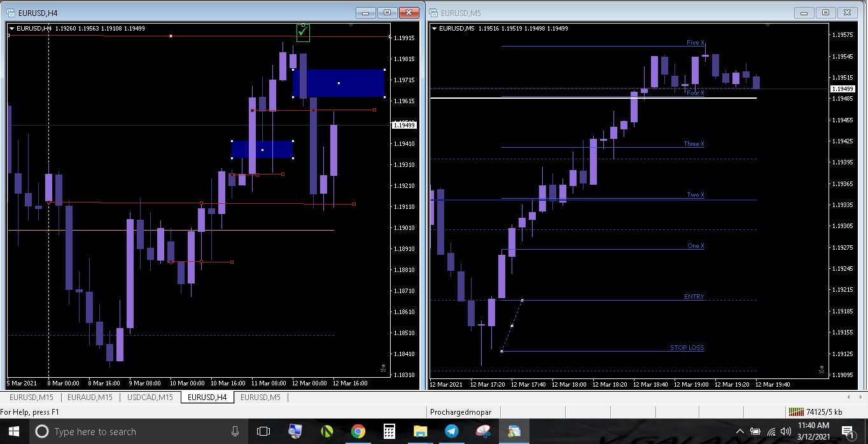Click the volume speaker tray icon

785,432
